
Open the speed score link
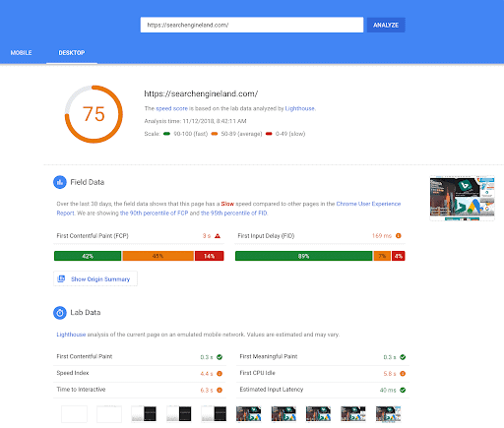click(x=171, y=108)
